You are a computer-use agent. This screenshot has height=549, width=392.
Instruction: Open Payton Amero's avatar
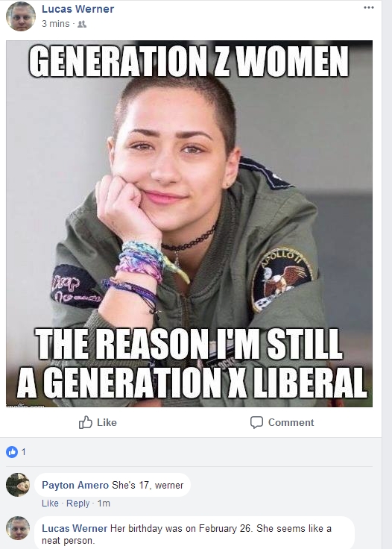click(18, 485)
